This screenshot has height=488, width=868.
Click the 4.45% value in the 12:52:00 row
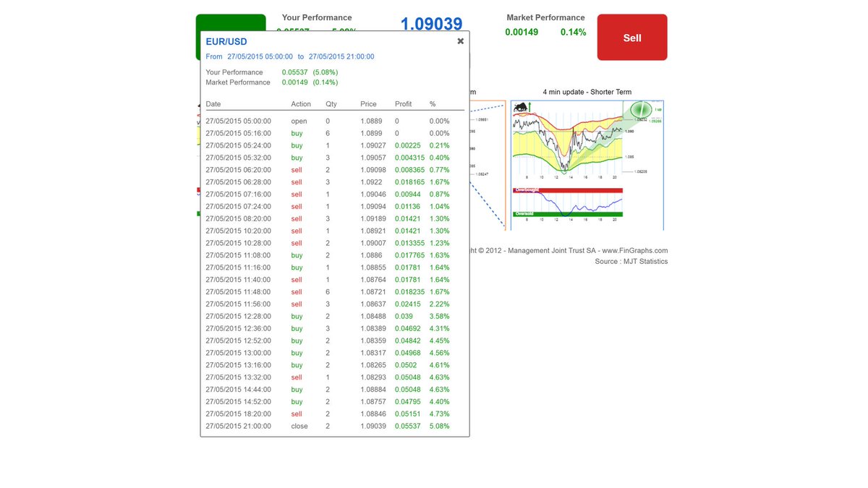[440, 341]
